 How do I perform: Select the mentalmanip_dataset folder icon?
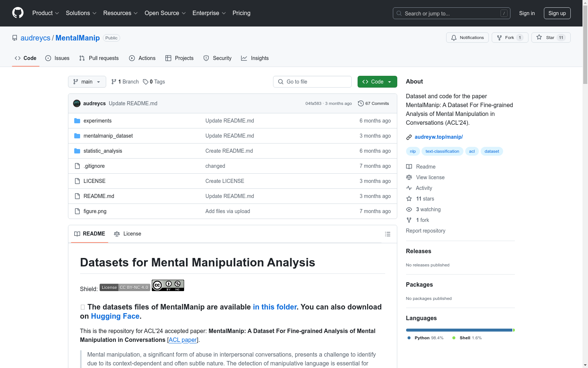[x=77, y=136]
